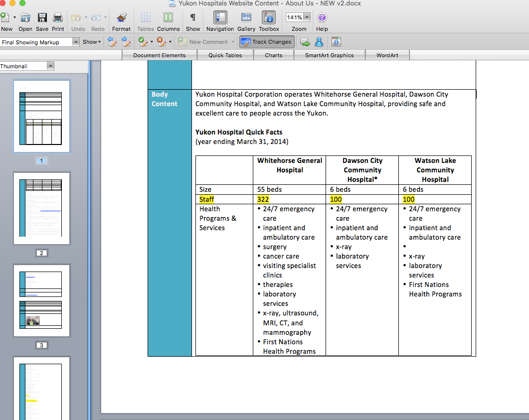Open the Show markup options menu

pyautogui.click(x=92, y=42)
